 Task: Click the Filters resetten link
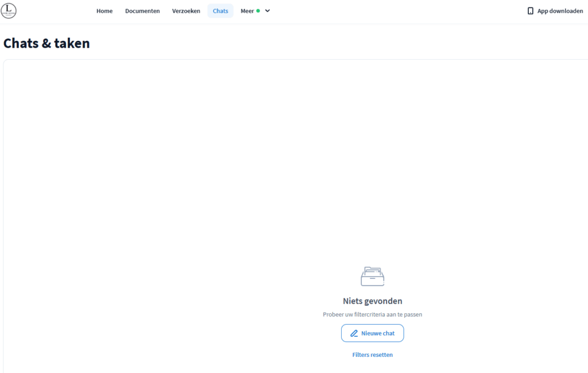pyautogui.click(x=372, y=355)
